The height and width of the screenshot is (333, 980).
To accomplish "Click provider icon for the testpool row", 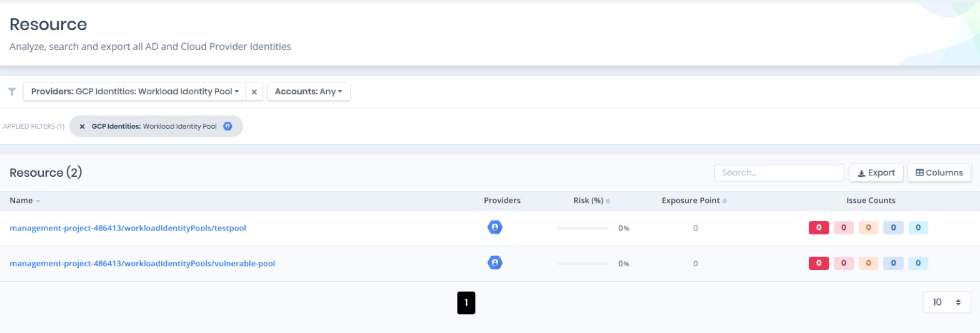I will 495,228.
